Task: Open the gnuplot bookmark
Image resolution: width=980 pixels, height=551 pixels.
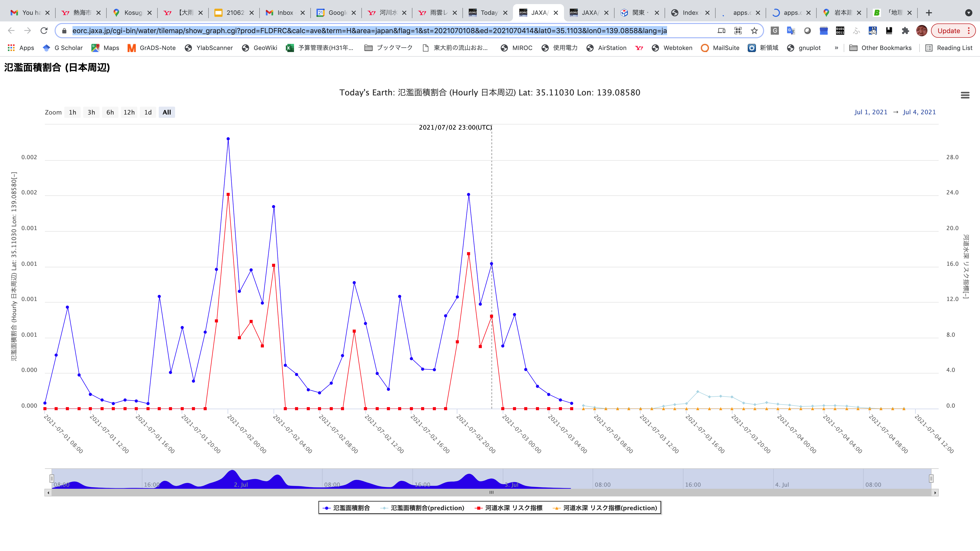Action: pos(804,48)
